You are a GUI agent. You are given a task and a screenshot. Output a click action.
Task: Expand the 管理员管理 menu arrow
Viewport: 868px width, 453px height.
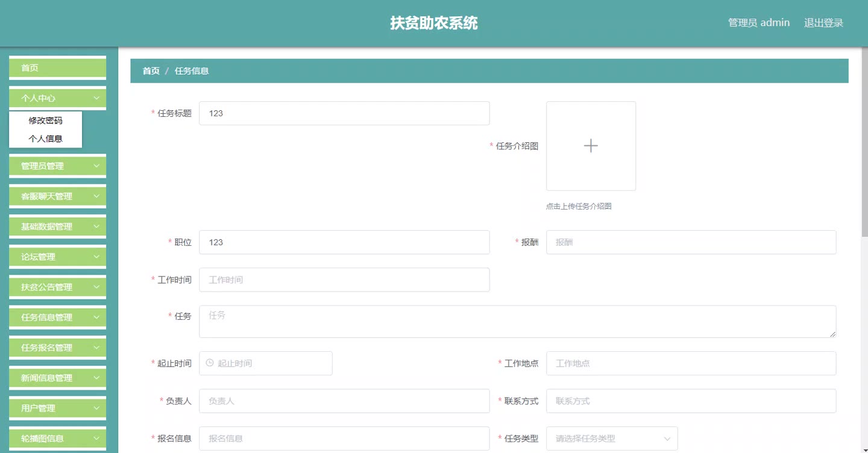pyautogui.click(x=96, y=166)
